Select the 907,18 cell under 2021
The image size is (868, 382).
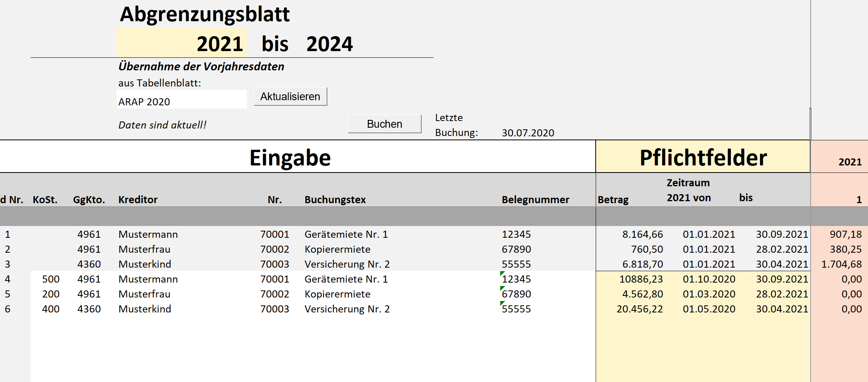click(x=846, y=234)
